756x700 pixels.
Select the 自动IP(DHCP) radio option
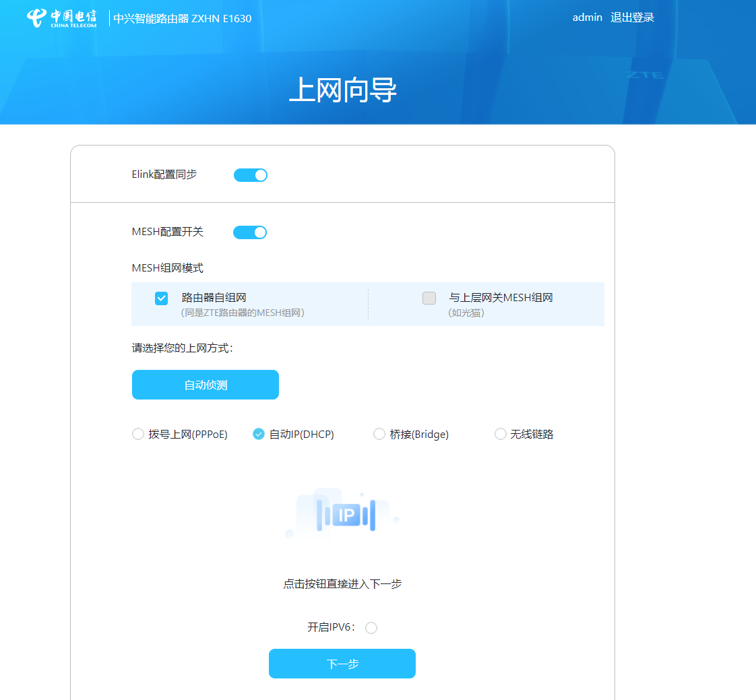[259, 434]
